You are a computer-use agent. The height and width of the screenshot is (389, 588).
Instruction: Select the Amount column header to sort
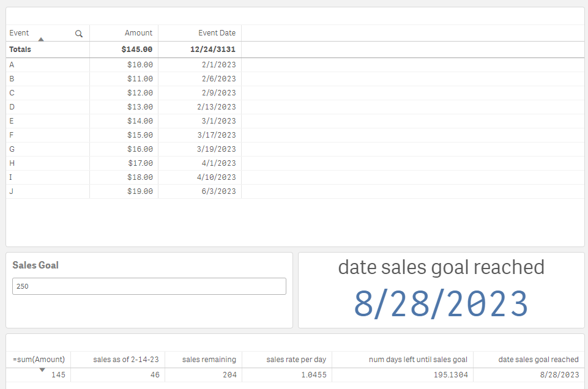point(138,33)
